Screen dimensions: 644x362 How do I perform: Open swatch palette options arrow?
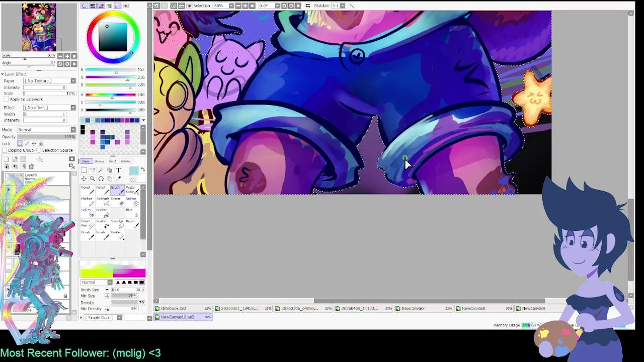pos(143,120)
